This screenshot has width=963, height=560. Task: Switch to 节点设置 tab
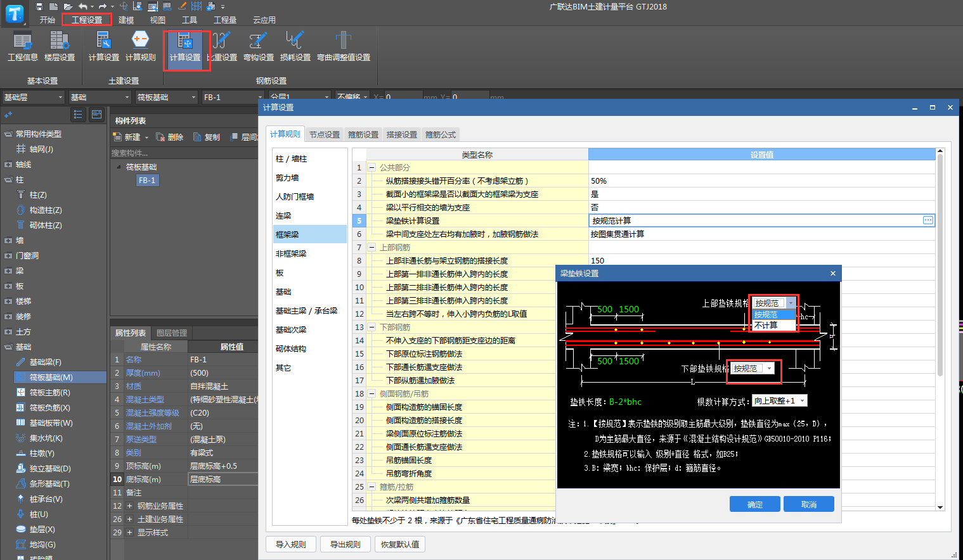325,134
